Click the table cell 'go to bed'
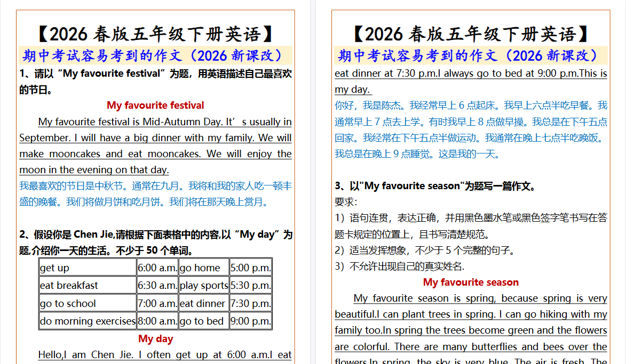The image size is (626, 364). pos(204,321)
